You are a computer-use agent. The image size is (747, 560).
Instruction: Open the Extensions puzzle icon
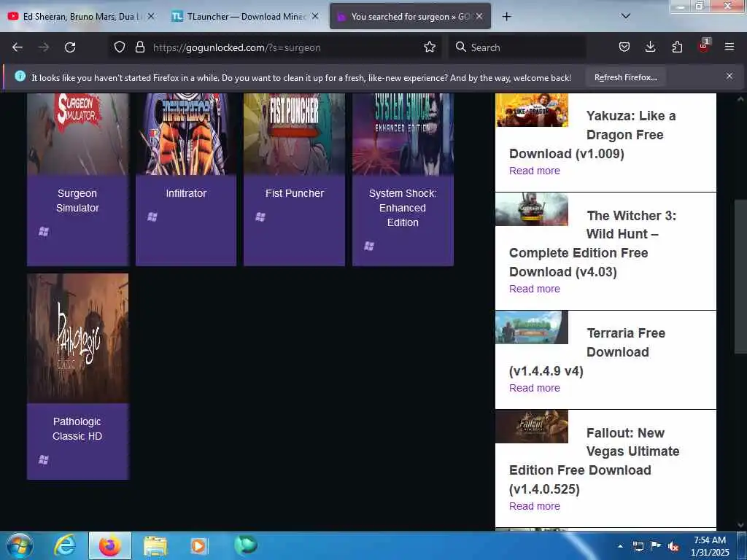(677, 47)
